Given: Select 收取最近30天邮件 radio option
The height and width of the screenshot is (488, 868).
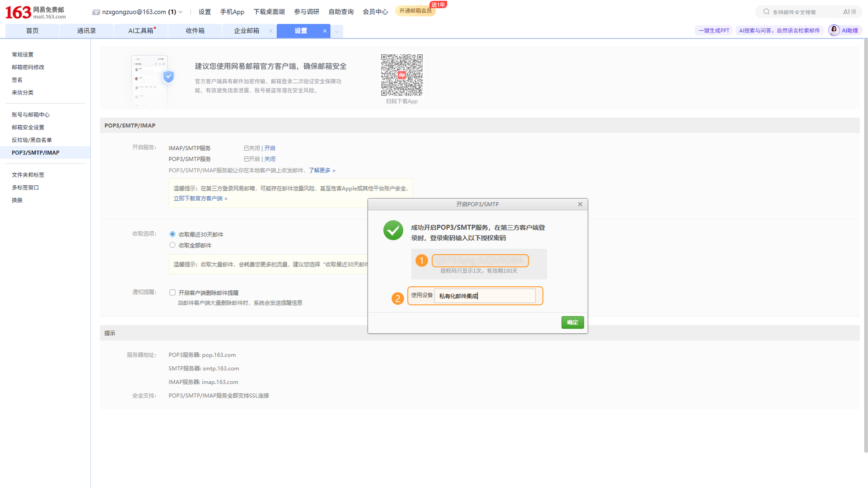Looking at the screenshot, I should click(172, 234).
